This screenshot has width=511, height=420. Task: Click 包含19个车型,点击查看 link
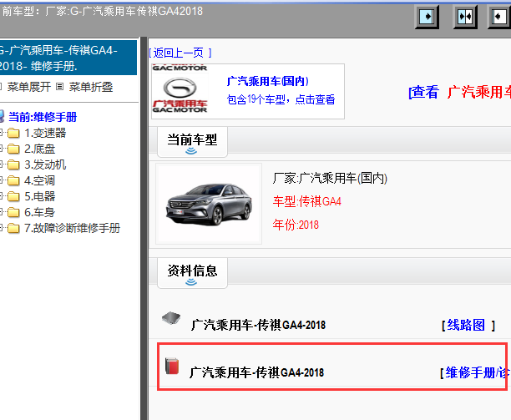coord(281,99)
